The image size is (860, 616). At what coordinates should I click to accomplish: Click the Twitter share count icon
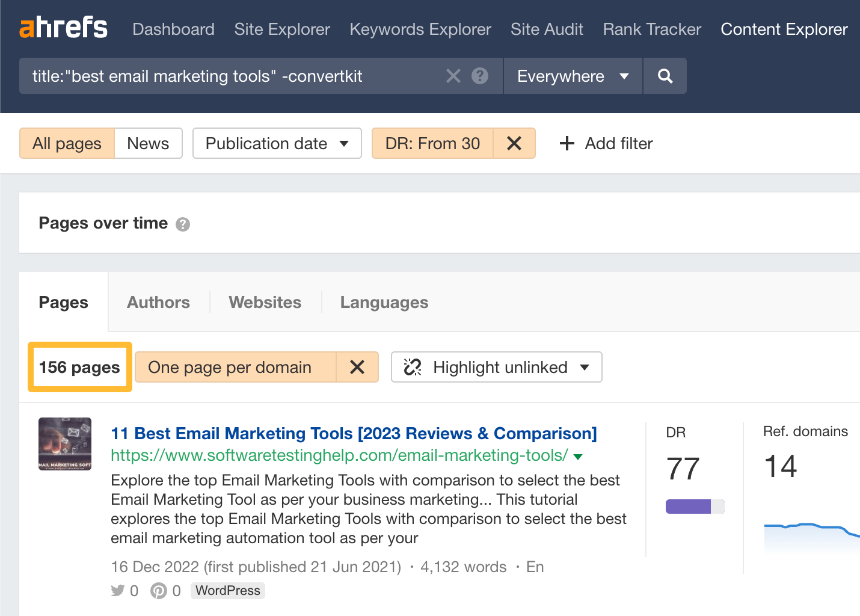tap(117, 591)
